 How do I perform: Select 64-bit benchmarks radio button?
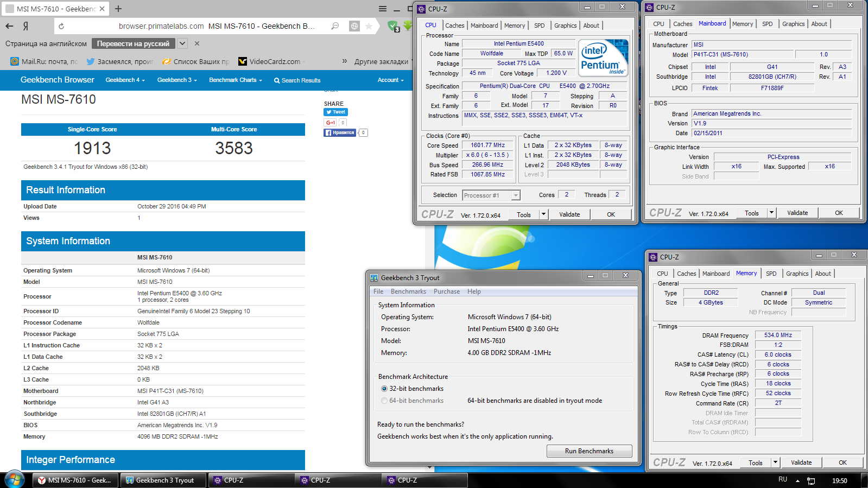pos(384,401)
